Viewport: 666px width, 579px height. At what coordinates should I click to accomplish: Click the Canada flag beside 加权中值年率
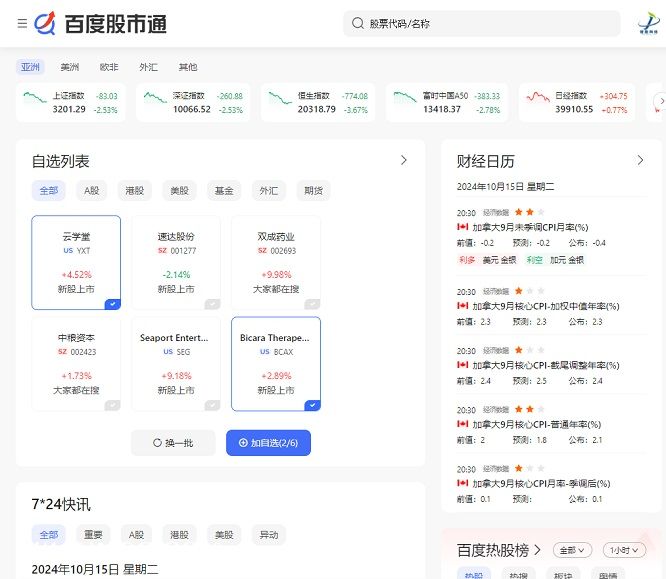point(463,305)
